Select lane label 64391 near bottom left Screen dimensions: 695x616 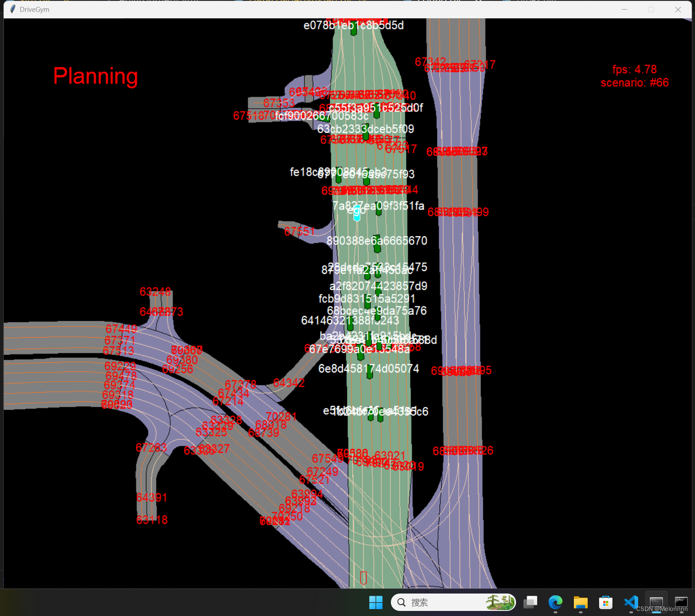coord(151,498)
